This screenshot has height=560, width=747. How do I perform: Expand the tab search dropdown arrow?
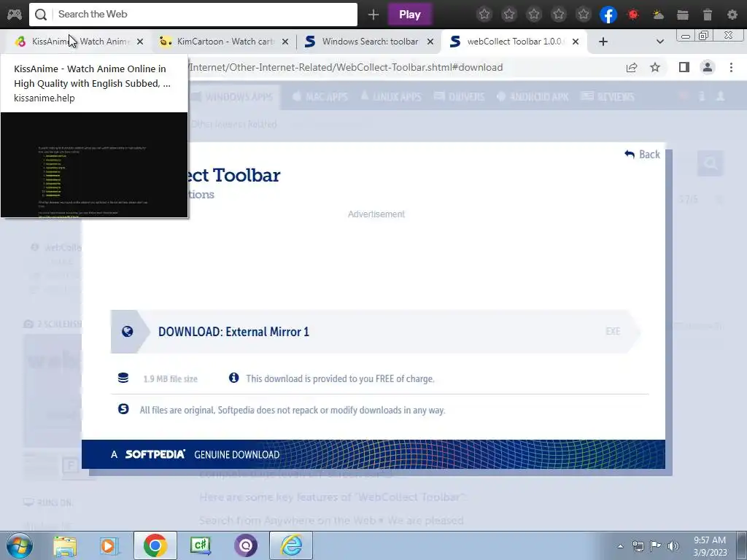coord(659,42)
